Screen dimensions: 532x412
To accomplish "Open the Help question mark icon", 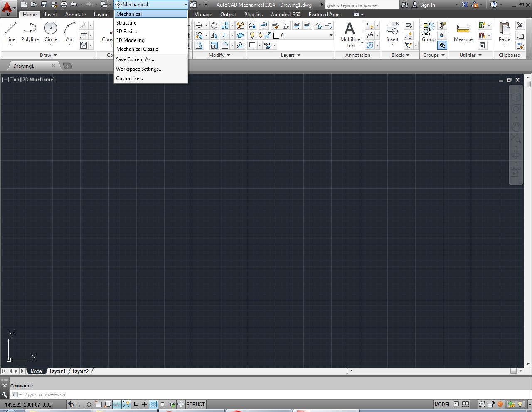I will [493, 5].
